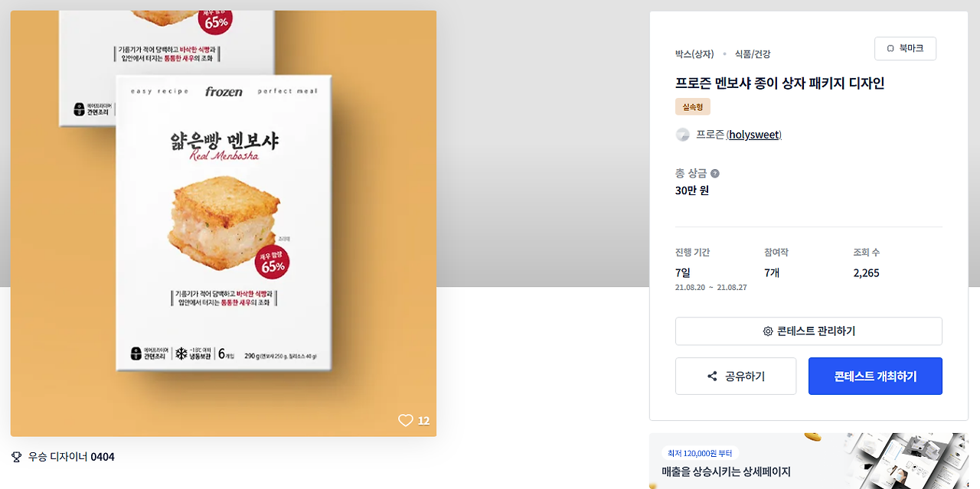Select the 박스(상자) category breadcrumb
The width and height of the screenshot is (980, 489).
click(694, 54)
